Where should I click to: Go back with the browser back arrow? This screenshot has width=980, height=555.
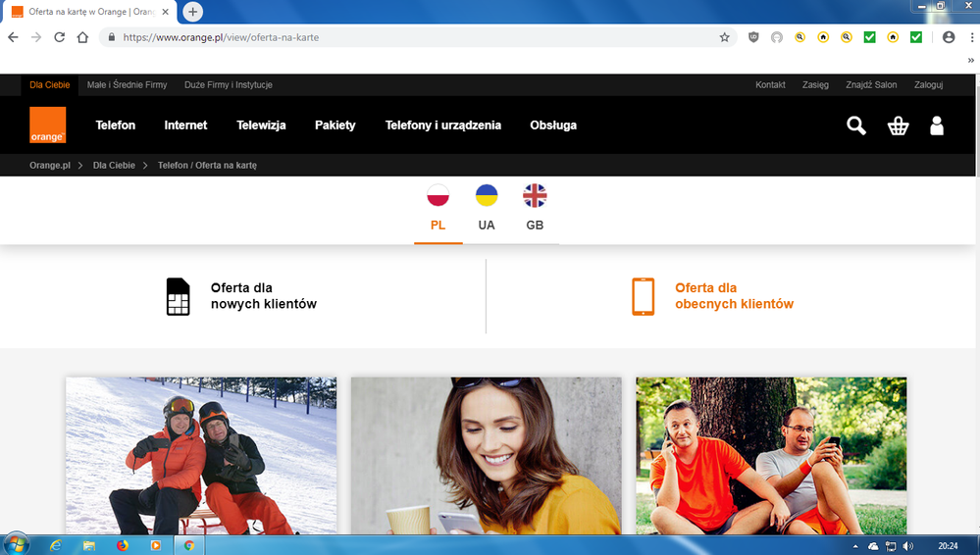click(13, 37)
